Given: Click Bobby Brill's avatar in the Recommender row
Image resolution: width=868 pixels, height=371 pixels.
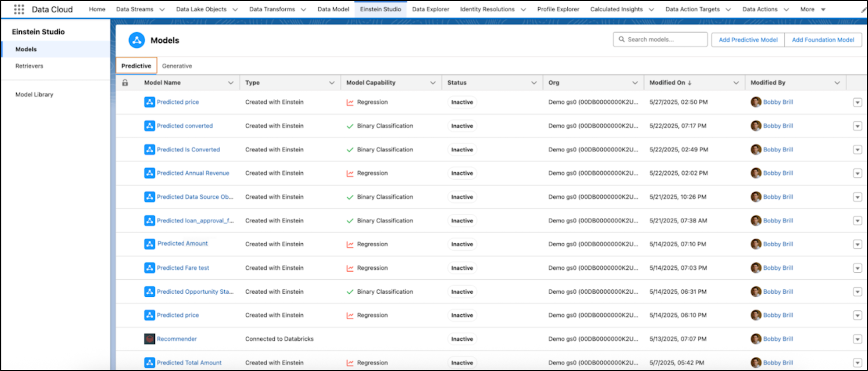Looking at the screenshot, I should (x=756, y=339).
